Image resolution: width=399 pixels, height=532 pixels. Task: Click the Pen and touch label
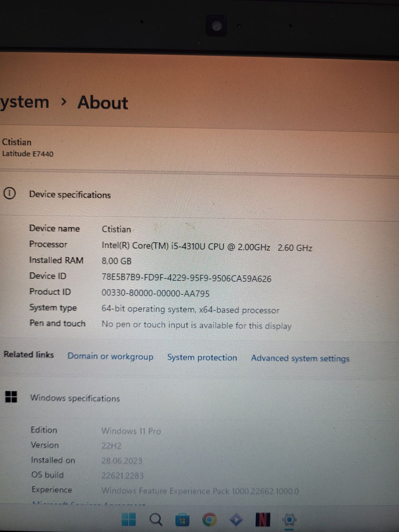[57, 323]
